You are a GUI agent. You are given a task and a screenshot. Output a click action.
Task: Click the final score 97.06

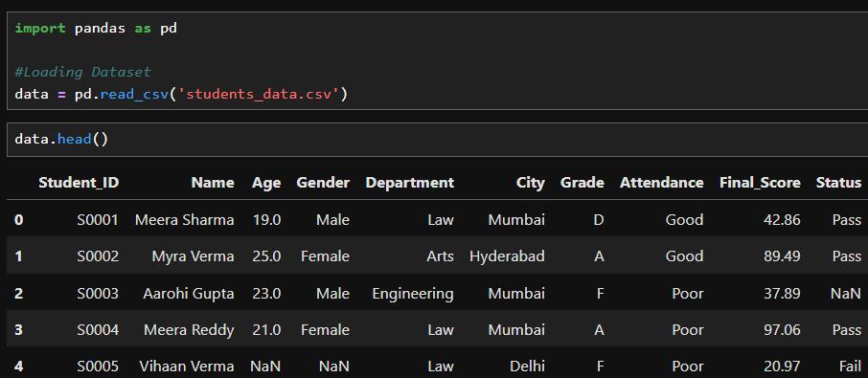pos(782,330)
